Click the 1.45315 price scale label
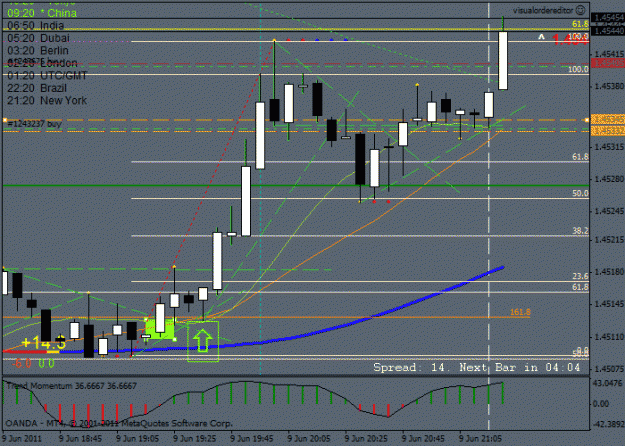Image resolution: width=625 pixels, height=446 pixels. point(609,147)
